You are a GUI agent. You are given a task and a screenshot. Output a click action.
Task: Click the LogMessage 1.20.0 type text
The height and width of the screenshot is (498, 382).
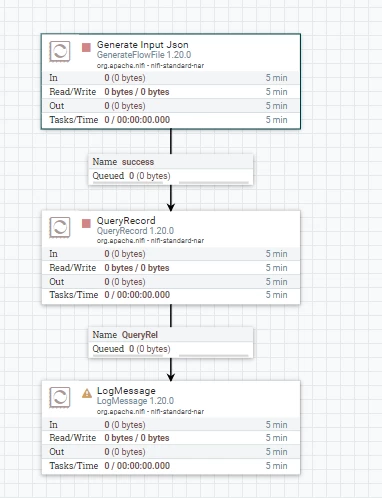[x=135, y=401]
